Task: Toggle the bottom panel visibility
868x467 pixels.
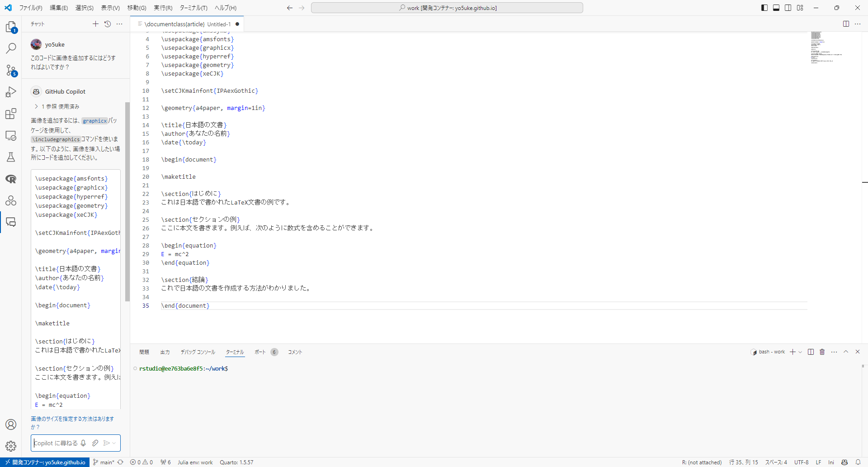Action: click(776, 8)
